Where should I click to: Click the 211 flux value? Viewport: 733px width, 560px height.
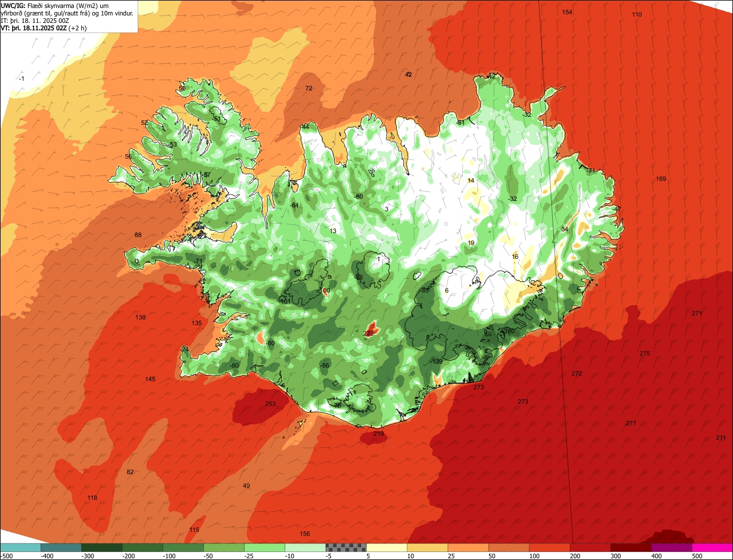click(x=721, y=437)
